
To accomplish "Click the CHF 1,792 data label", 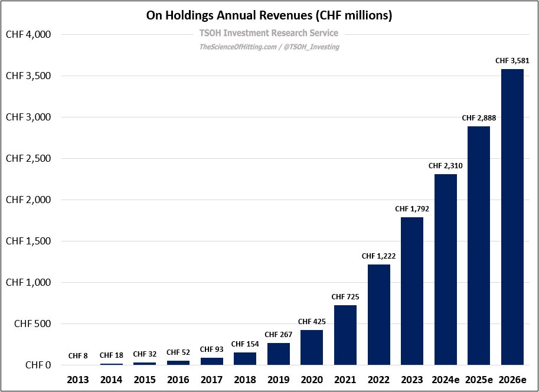I will (412, 209).
